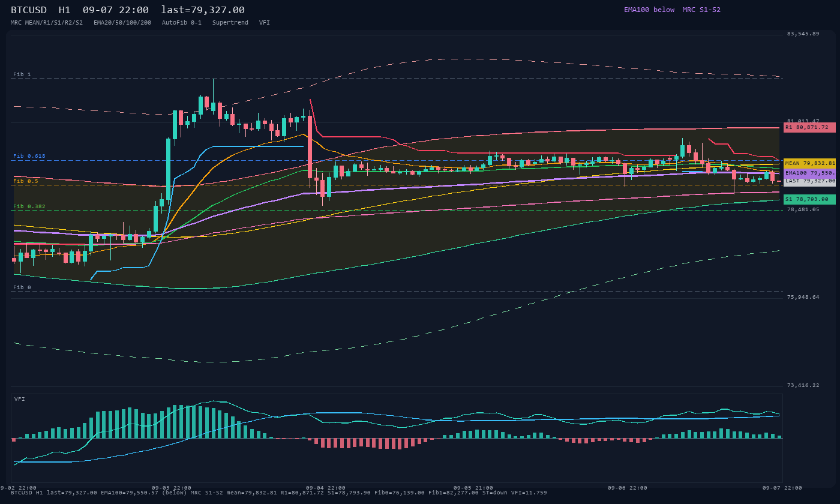The height and width of the screenshot is (504, 840).
Task: Select the Fib 0.5 level label
Action: 26,181
